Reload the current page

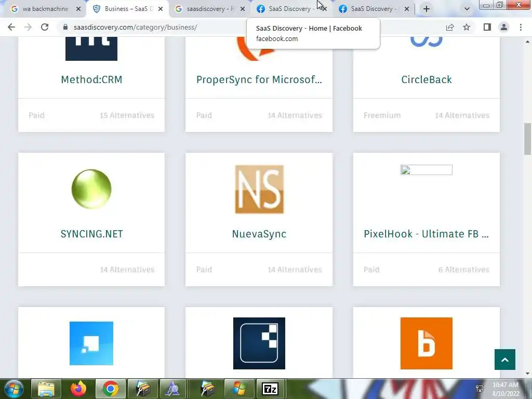click(45, 27)
